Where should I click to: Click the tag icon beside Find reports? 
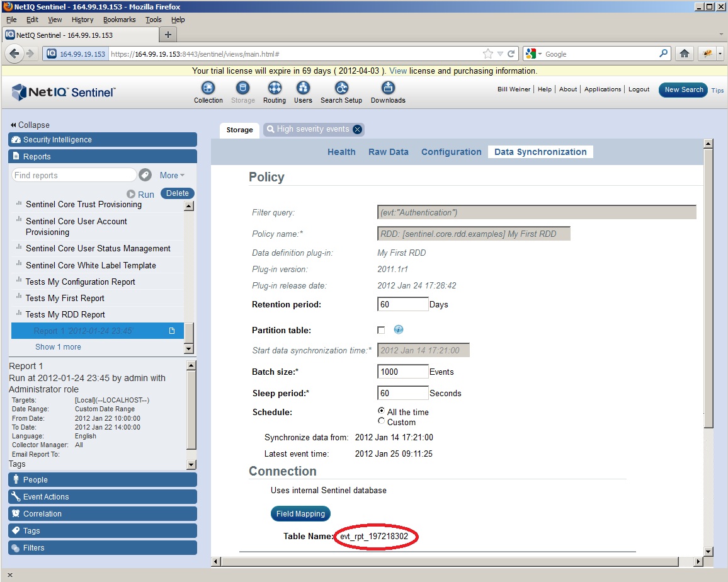click(x=145, y=175)
